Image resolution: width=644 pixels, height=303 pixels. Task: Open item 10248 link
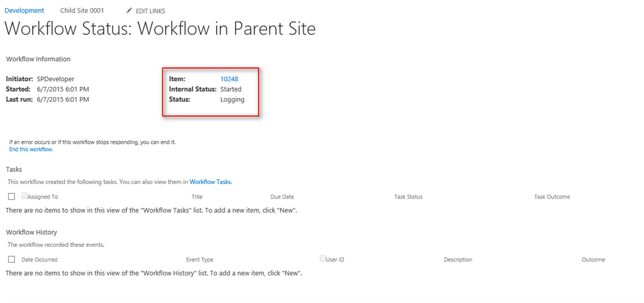pyautogui.click(x=229, y=79)
